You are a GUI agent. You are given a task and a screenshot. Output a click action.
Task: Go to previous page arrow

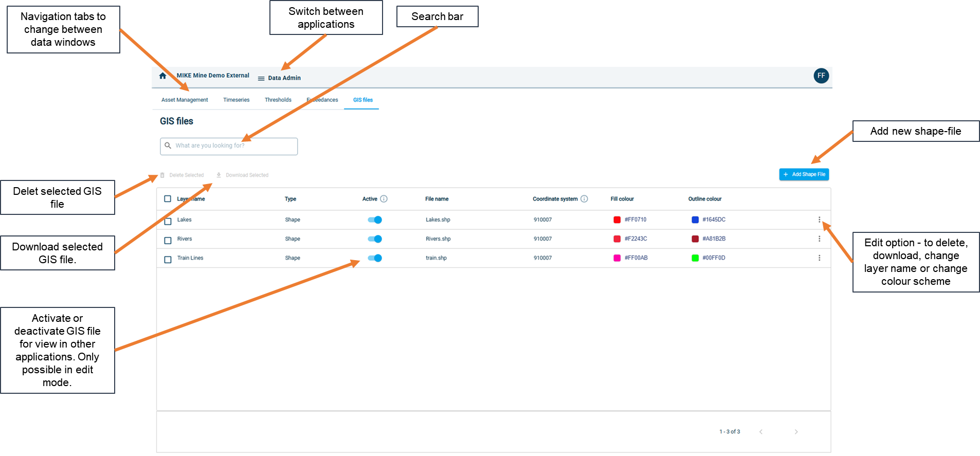[x=761, y=432]
